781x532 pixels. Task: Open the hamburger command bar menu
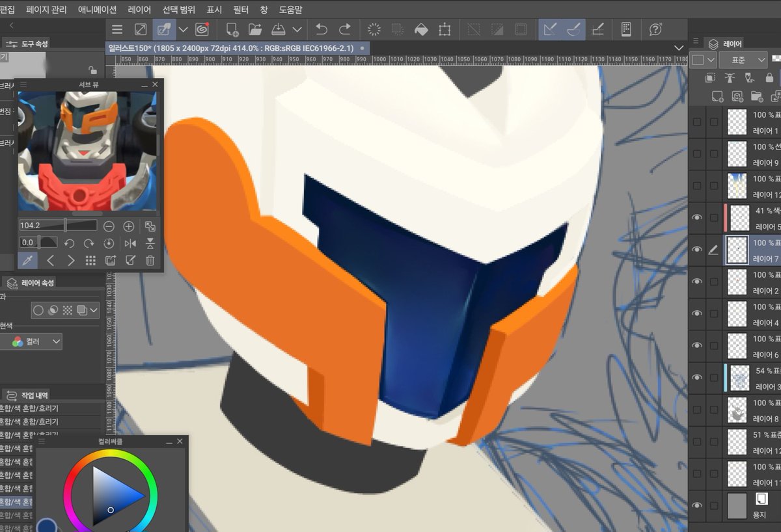tap(116, 29)
